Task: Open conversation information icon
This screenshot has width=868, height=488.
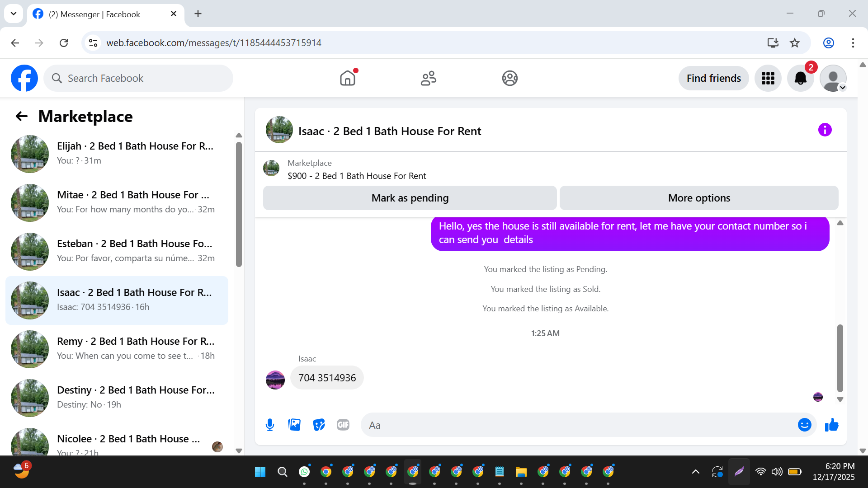Action: coord(825,130)
